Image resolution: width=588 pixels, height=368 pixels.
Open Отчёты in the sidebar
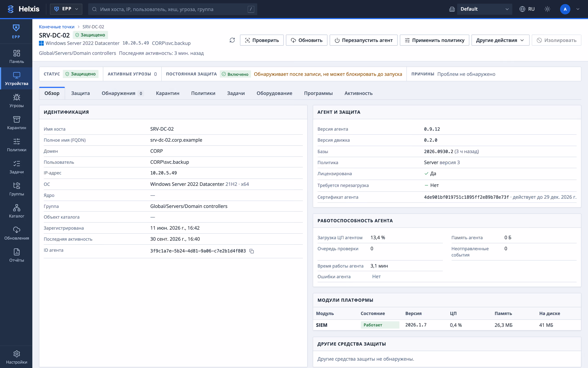17,255
